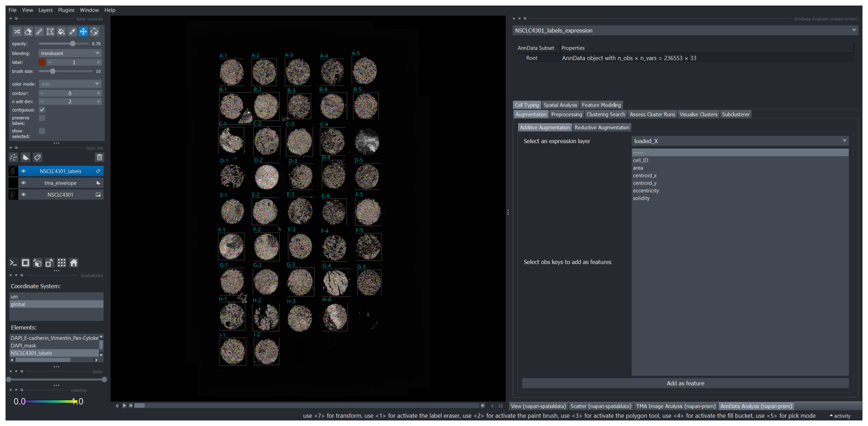Switch to the Feature Modeling tab

tap(602, 105)
